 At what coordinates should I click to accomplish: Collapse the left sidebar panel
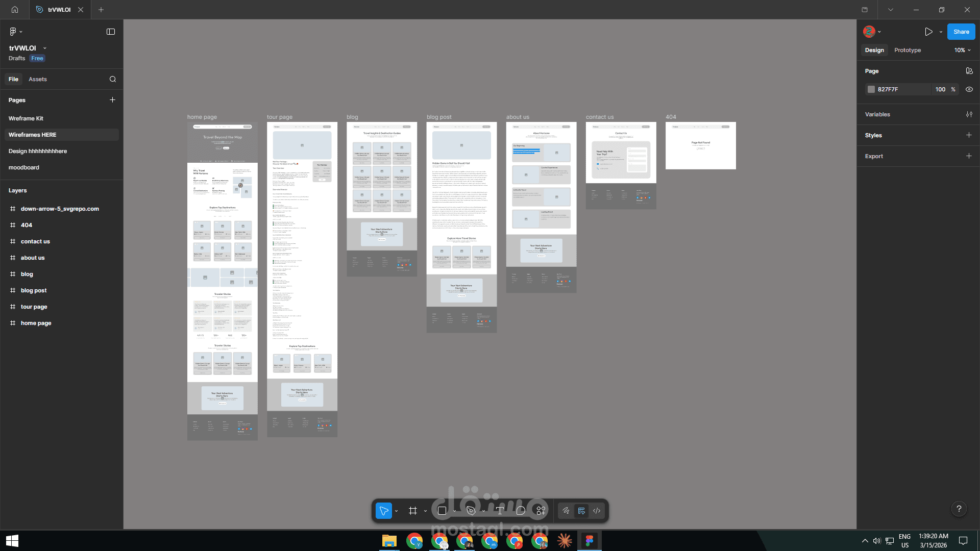click(111, 32)
